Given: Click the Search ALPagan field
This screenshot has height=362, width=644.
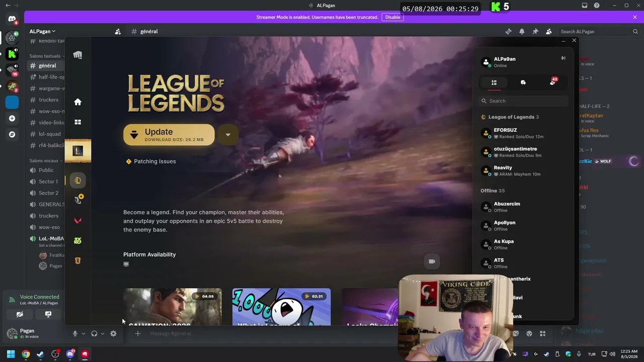Looking at the screenshot, I should (599, 32).
